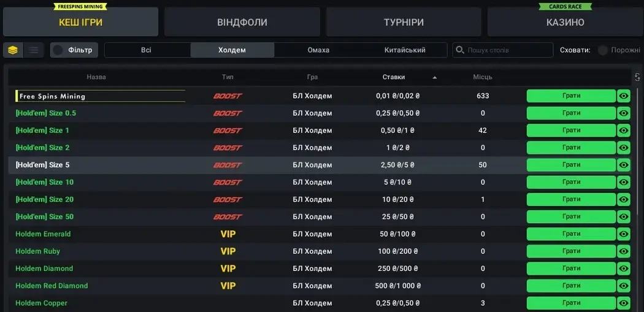Select the Омаха game filter tab
The width and height of the screenshot is (644, 312).
318,50
